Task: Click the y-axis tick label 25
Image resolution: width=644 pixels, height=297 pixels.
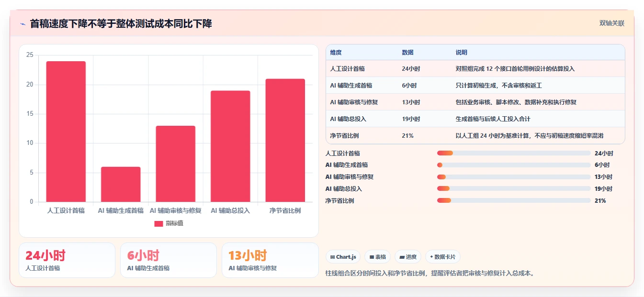Action: tap(30, 55)
